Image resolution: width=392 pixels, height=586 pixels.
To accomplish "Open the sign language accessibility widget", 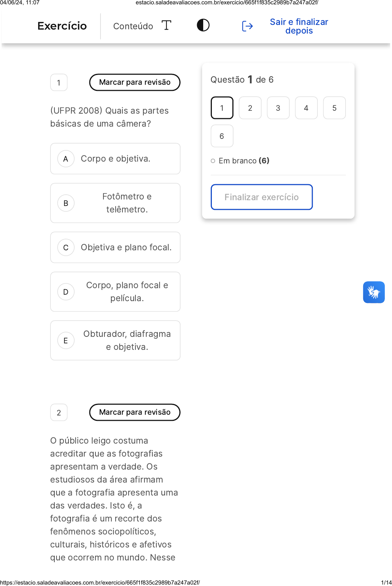I will coord(374,292).
